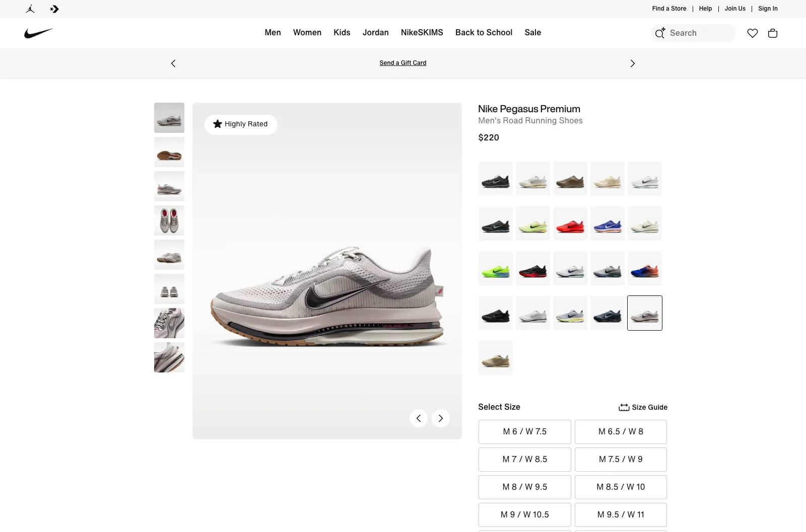Viewport: 806px width, 532px height.
Task: Select size M 7 / W 8.5
Action: [x=525, y=460]
